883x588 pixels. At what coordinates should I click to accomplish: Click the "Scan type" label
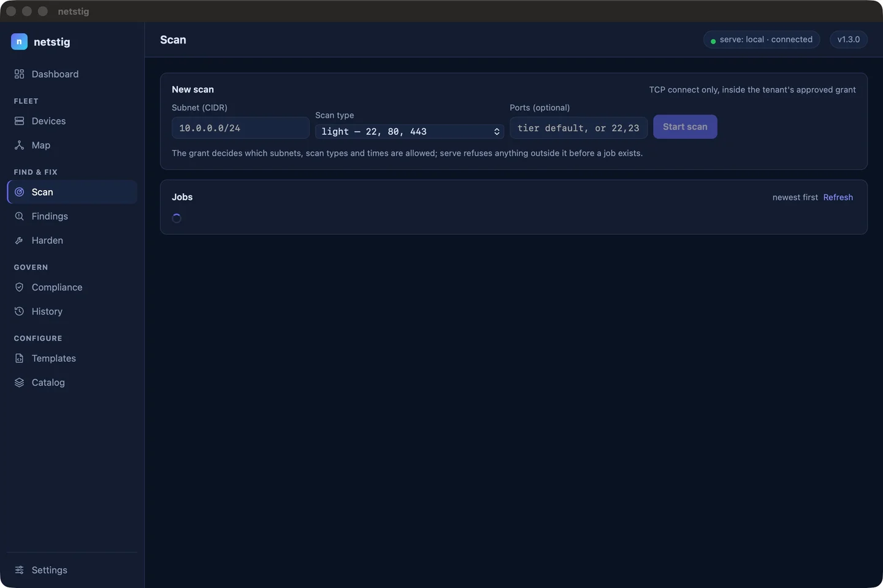point(334,115)
